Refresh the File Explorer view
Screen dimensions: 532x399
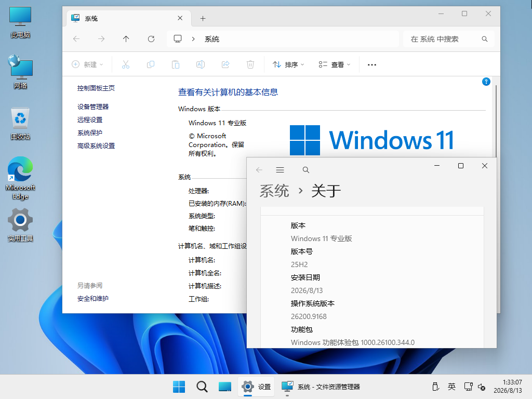click(151, 39)
